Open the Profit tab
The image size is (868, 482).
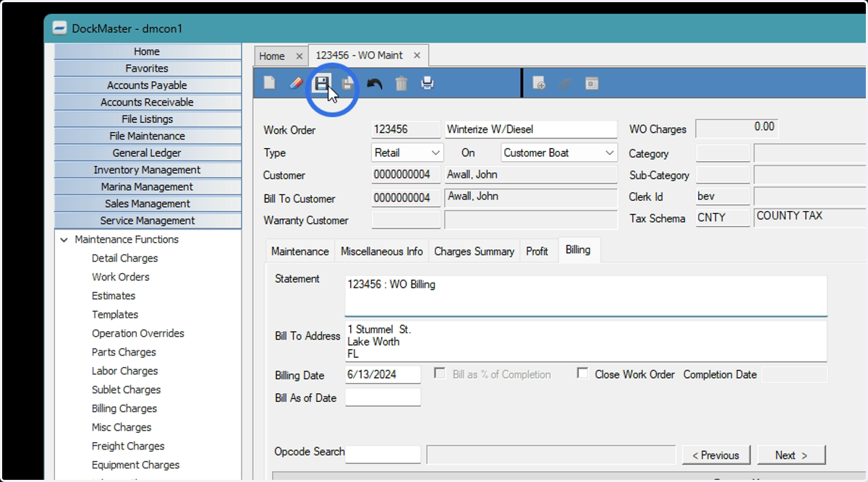537,251
